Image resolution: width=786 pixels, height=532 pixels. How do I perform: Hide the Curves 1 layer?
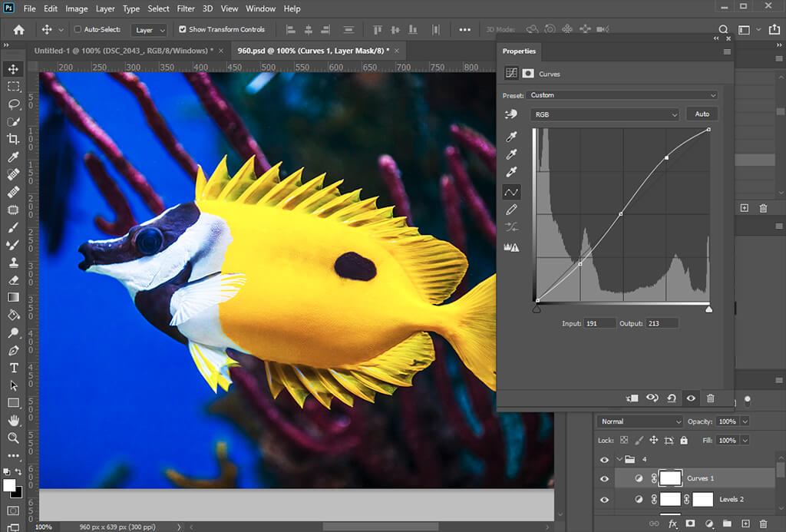(x=605, y=479)
